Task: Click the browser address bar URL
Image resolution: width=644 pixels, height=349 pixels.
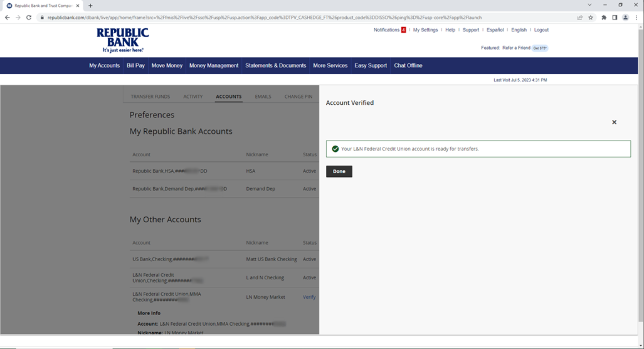Action: point(264,17)
